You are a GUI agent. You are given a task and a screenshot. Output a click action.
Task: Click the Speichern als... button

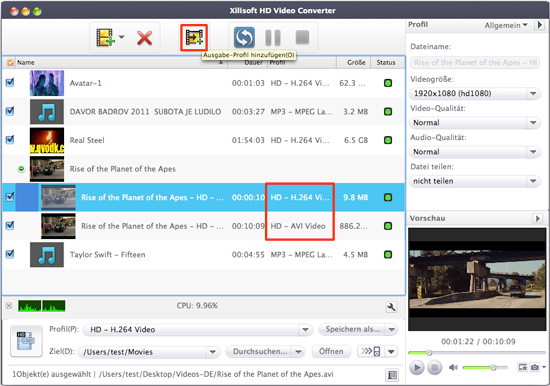pyautogui.click(x=352, y=330)
